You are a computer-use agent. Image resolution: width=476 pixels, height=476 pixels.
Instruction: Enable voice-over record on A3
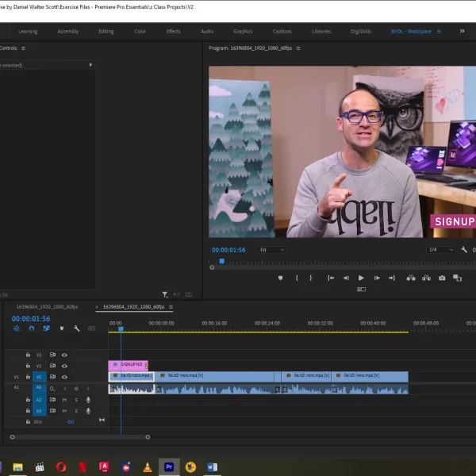click(88, 411)
